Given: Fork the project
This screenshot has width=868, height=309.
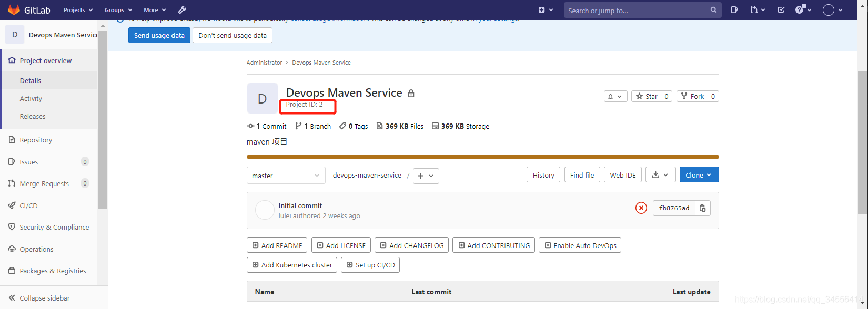Looking at the screenshot, I should pyautogui.click(x=692, y=96).
